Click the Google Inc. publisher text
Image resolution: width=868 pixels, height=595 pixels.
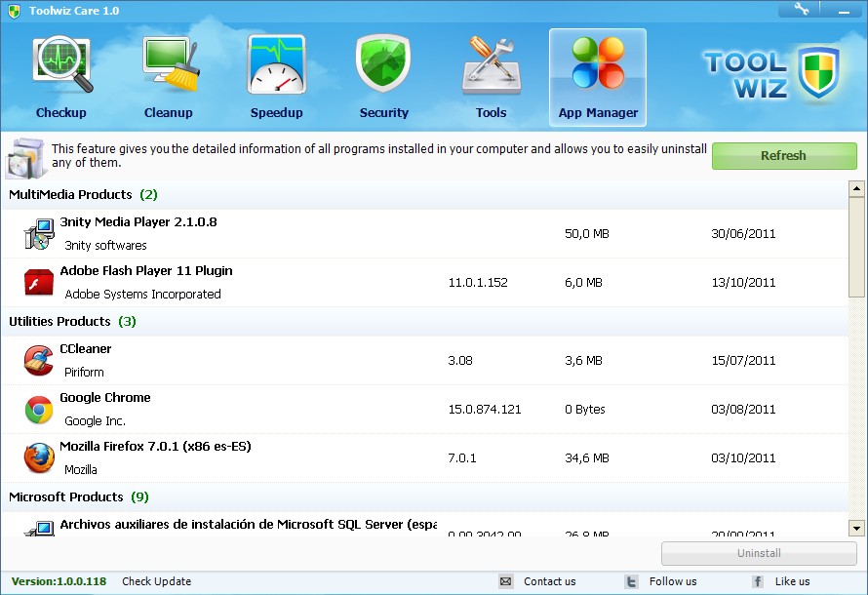95,420
